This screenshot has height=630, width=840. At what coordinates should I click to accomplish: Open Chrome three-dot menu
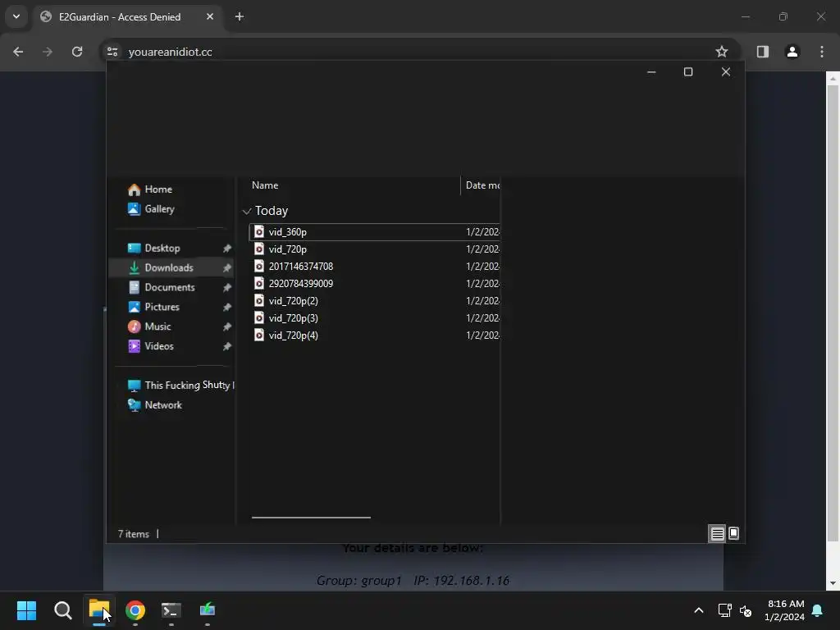(822, 52)
